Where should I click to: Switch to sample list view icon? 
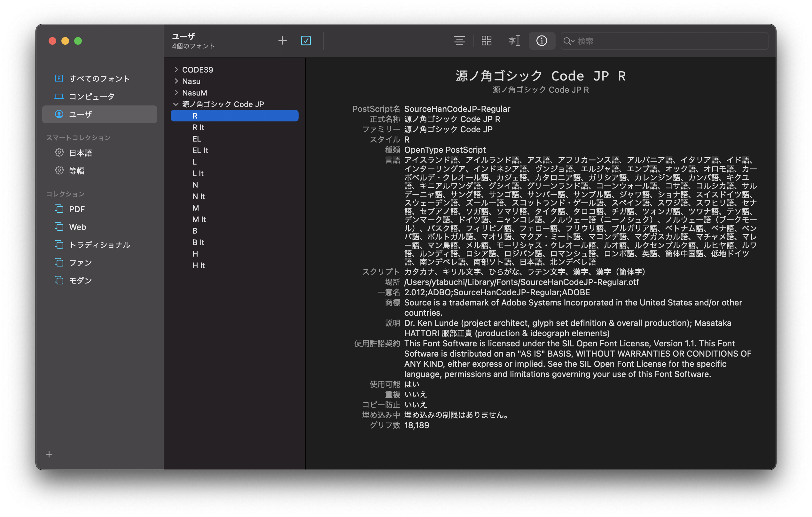click(459, 41)
